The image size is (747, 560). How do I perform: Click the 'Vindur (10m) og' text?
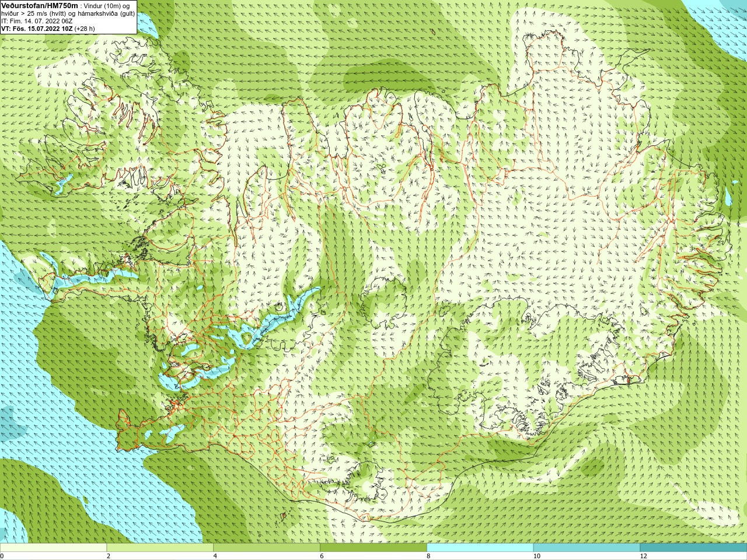click(x=107, y=6)
